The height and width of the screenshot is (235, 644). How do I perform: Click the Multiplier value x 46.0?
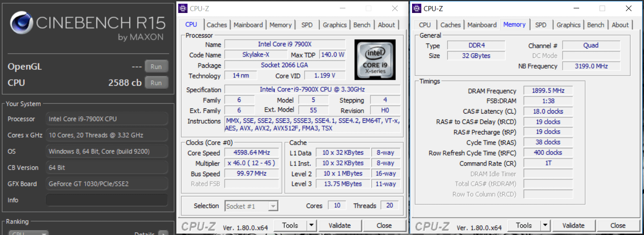tap(252, 163)
